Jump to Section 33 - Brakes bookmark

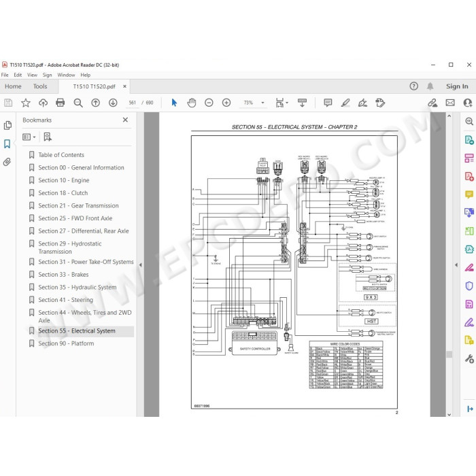(x=63, y=275)
